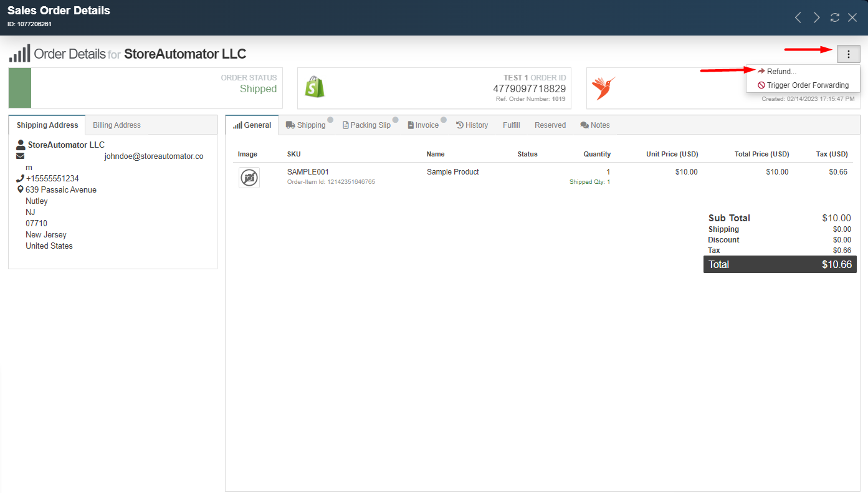Select the Shipping Address tab

(47, 125)
